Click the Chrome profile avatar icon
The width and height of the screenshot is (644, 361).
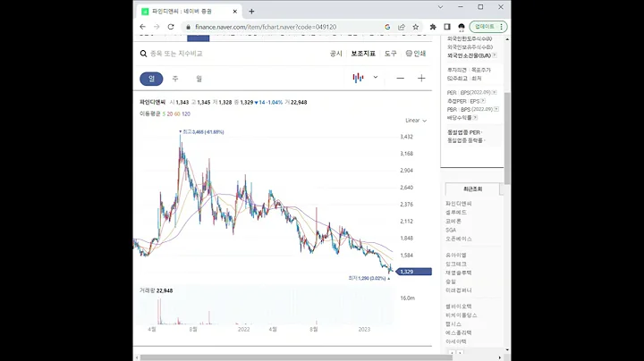(x=462, y=27)
